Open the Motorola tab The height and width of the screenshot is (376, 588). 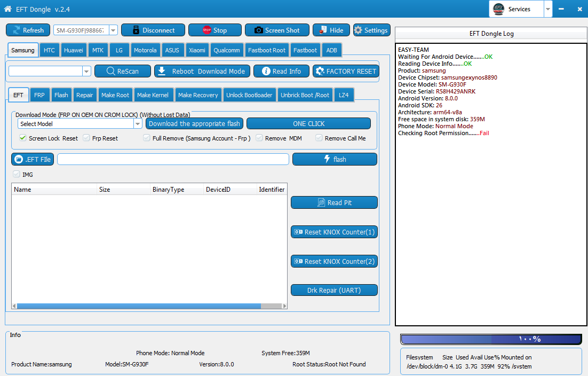[x=145, y=50]
